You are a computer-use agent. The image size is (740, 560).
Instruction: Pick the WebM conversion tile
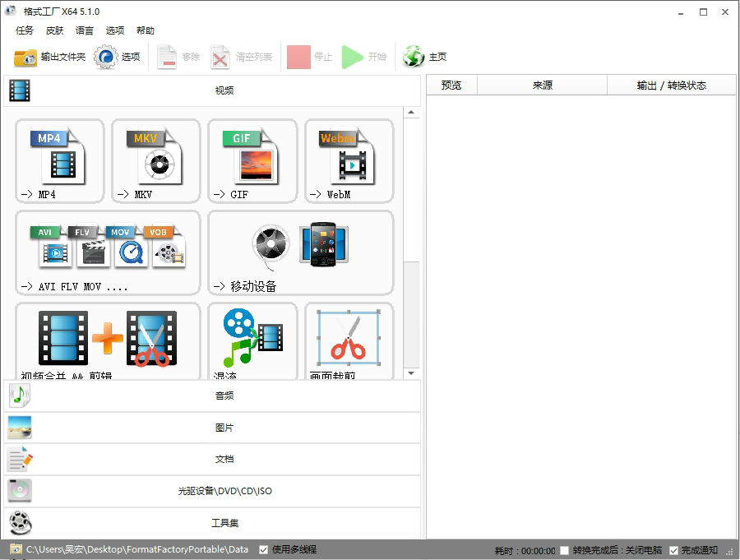click(x=349, y=161)
